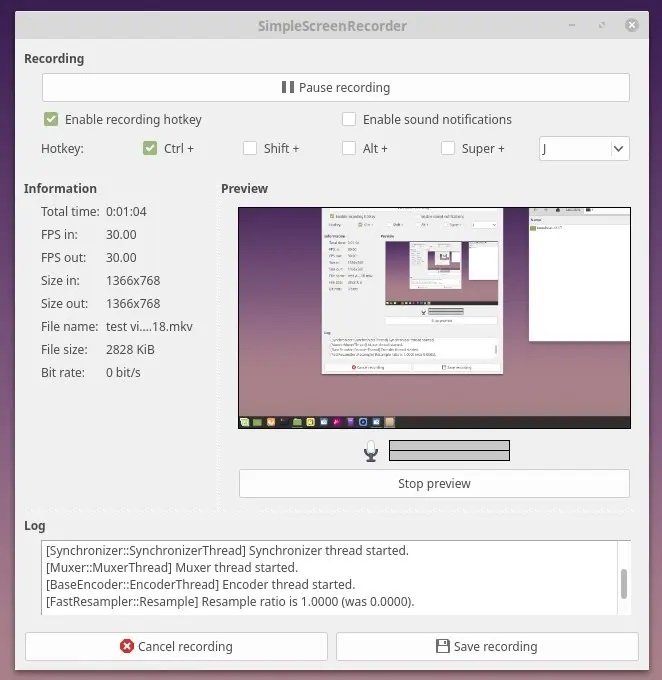Click the Size out value 1366x768
The image size is (662, 680).
[x=133, y=304]
